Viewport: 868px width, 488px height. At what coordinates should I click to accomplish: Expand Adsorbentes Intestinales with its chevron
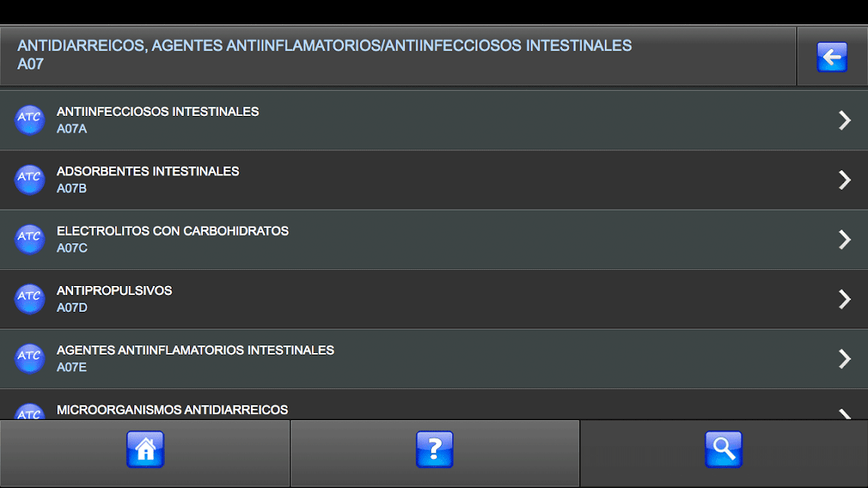point(844,180)
